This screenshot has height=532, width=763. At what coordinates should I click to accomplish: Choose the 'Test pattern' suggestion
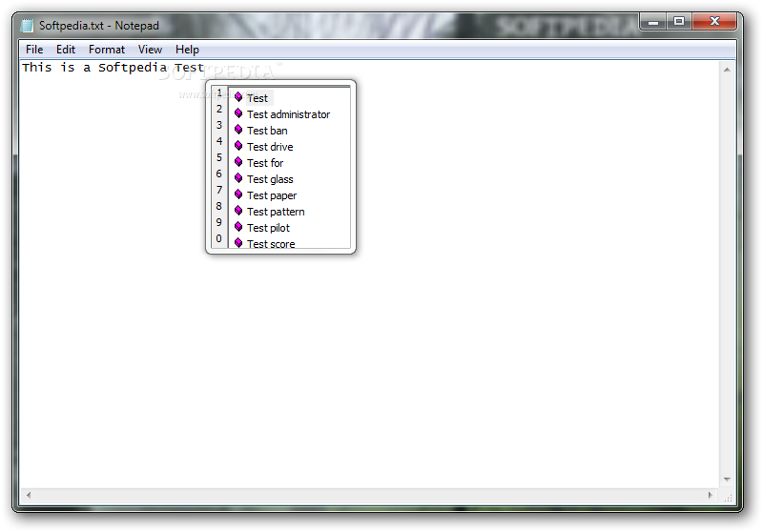pyautogui.click(x=276, y=212)
